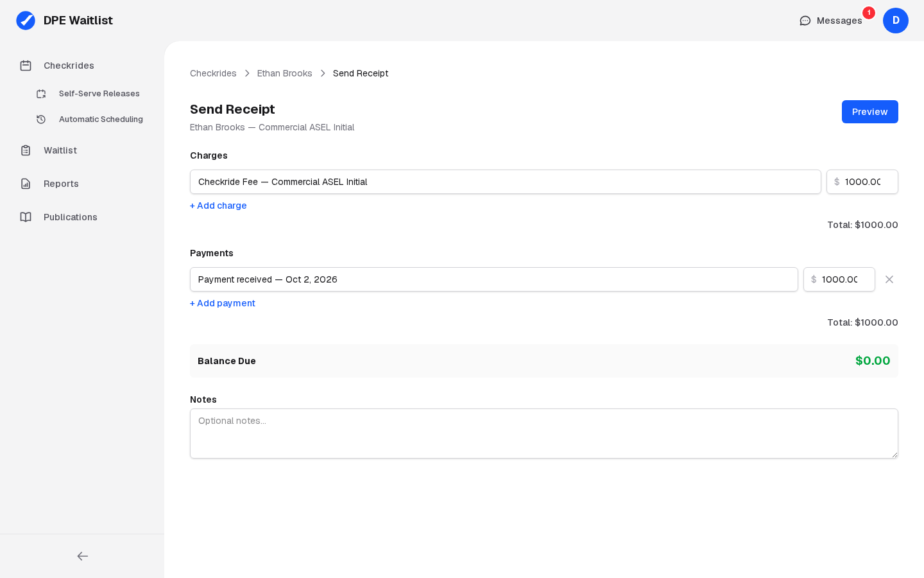Image resolution: width=924 pixels, height=578 pixels.
Task: Click the DPE Waitlist title text
Action: point(78,21)
